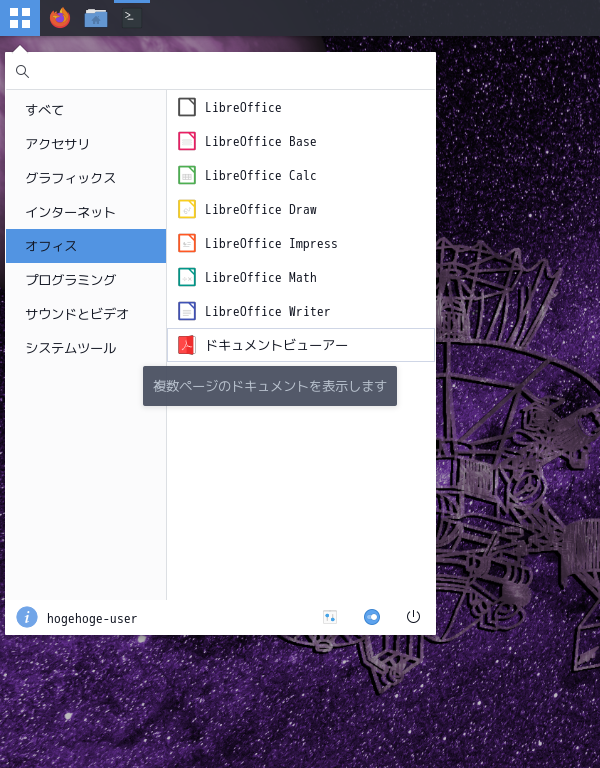This screenshot has height=768, width=600.
Task: Select the すべて category
Action: [x=86, y=110]
